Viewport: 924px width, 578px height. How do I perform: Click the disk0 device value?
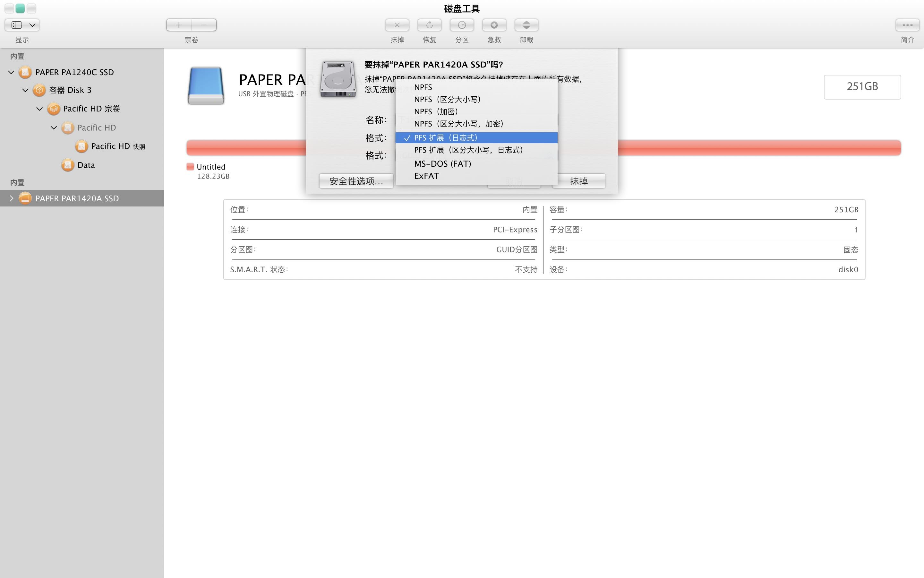[x=848, y=269]
